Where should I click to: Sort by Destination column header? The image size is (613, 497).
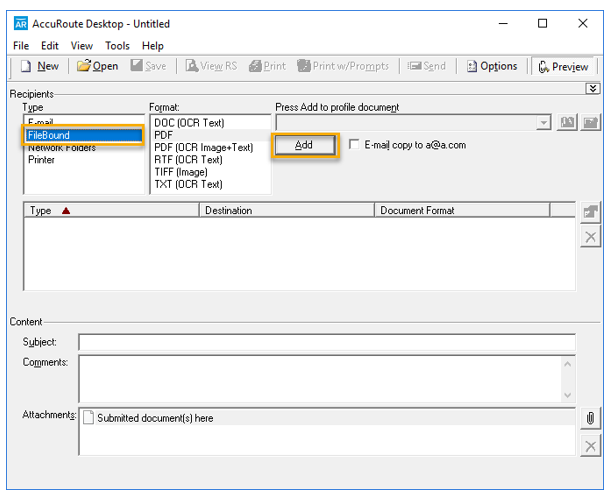[x=287, y=210]
